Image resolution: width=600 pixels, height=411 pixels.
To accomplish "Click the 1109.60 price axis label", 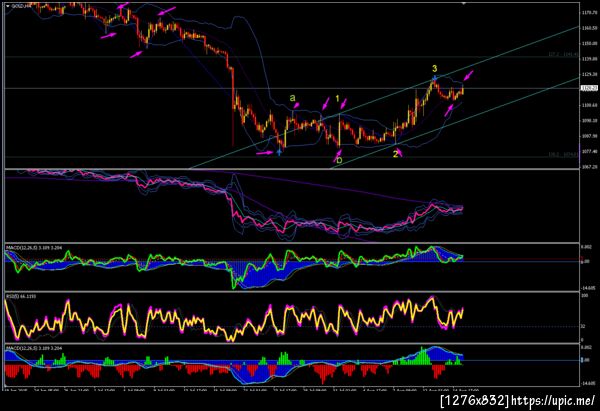I will point(589,105).
